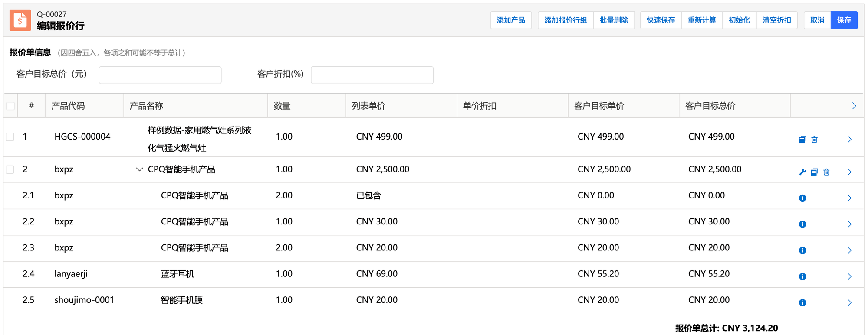Expand columns using the header right chevron
The height and width of the screenshot is (335, 868).
tap(854, 106)
